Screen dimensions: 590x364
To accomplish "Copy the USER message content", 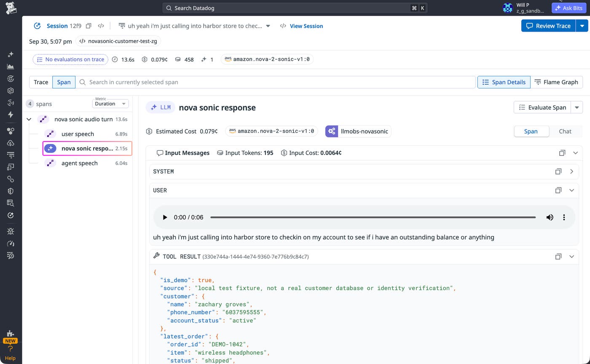I will click(x=558, y=190).
